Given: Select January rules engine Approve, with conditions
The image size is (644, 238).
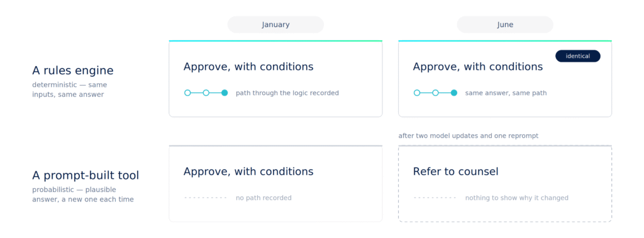Looking at the screenshot, I should click(248, 67).
